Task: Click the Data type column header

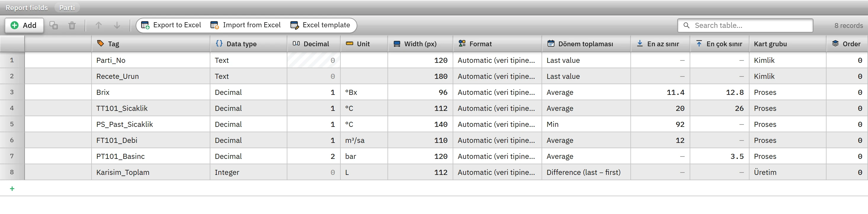Action: (x=249, y=44)
